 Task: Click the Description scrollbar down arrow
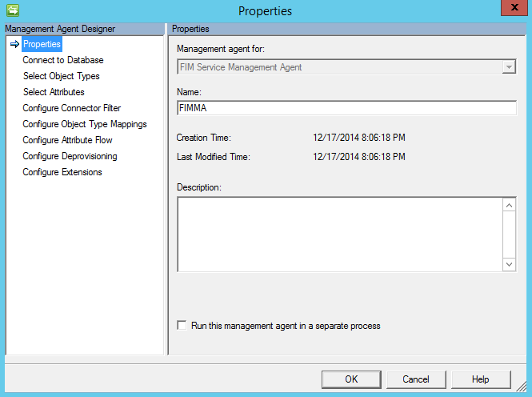click(509, 265)
